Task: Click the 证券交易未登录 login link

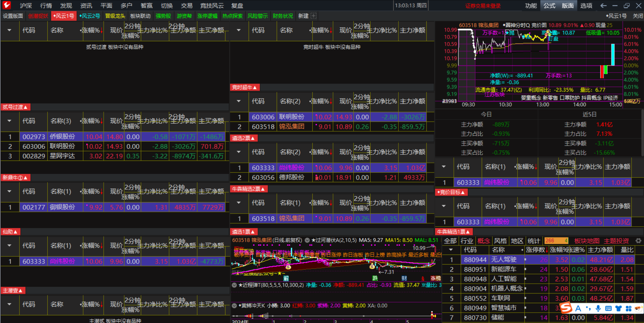Action: click(x=483, y=6)
